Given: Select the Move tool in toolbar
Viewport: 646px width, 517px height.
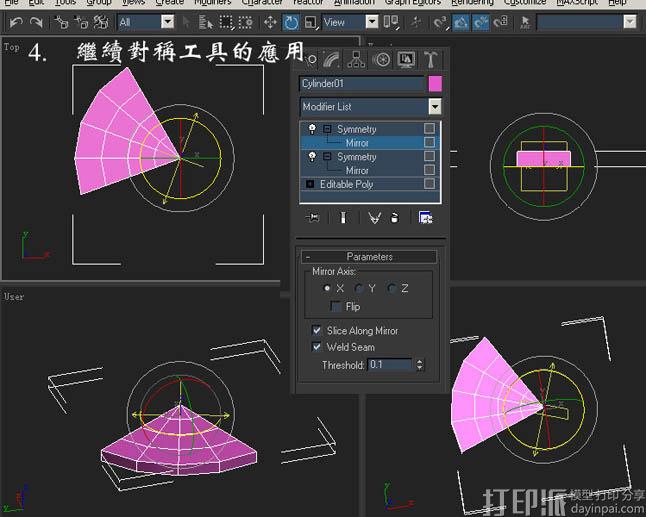Looking at the screenshot, I should point(270,21).
